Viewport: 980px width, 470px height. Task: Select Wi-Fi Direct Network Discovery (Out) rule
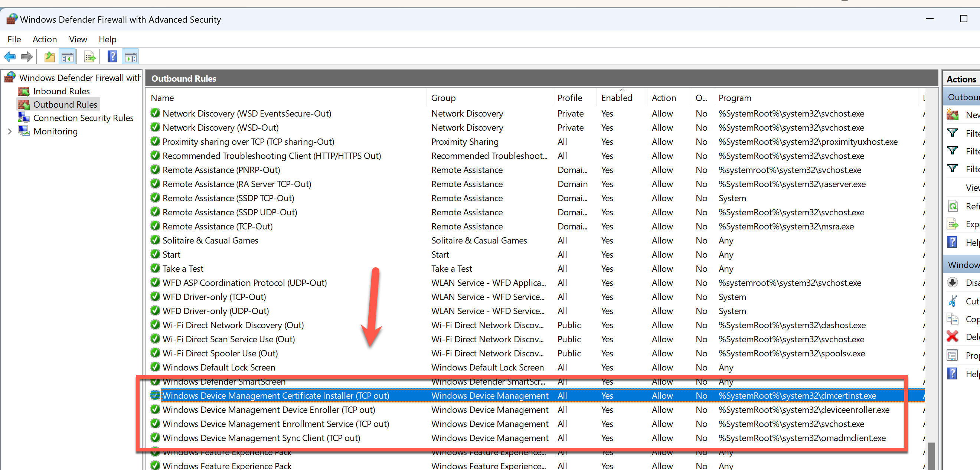click(536, 324)
